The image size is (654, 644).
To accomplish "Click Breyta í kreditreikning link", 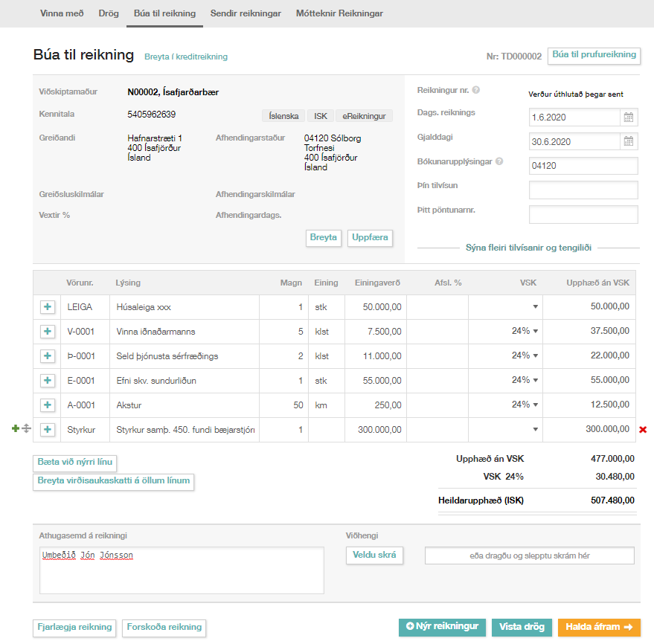I will click(x=185, y=57).
